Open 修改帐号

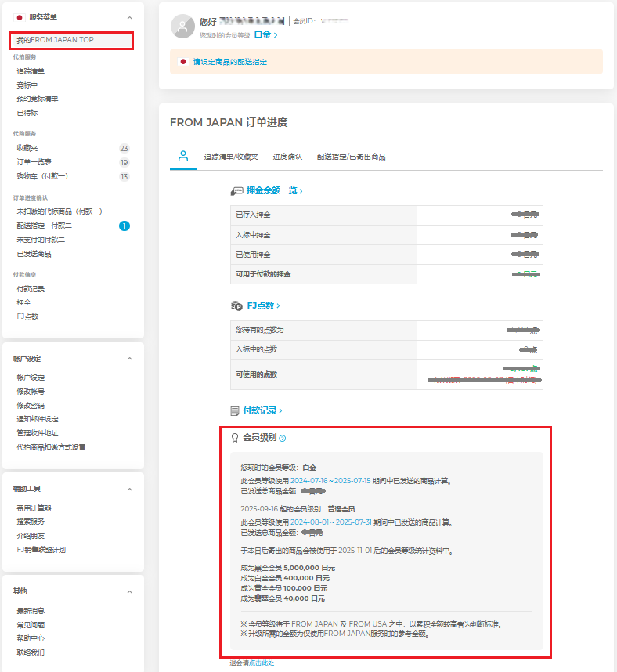pyautogui.click(x=31, y=392)
